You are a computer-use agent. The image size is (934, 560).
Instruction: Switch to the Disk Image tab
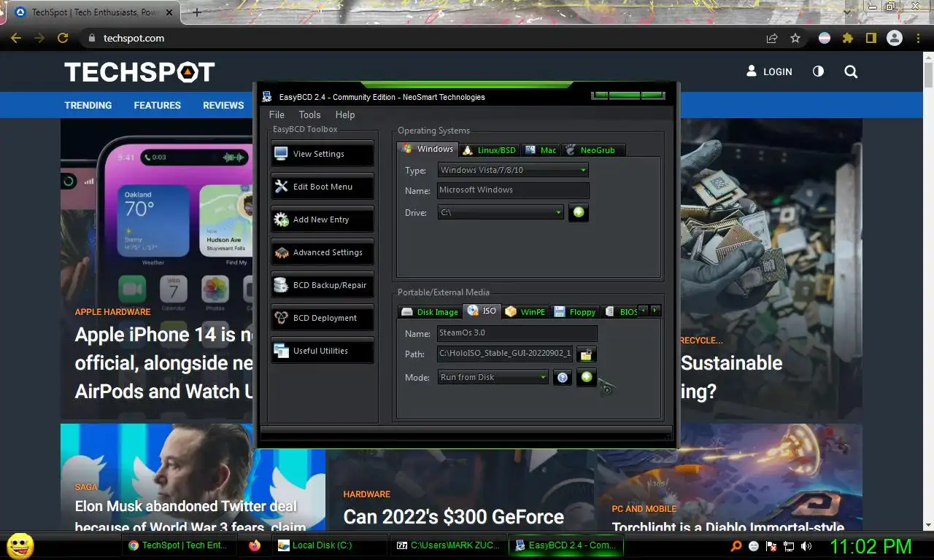click(x=430, y=312)
